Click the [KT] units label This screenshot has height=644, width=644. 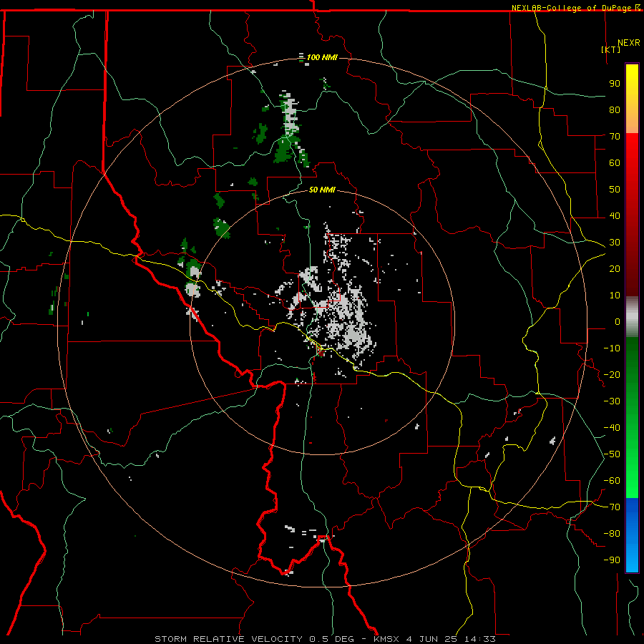pos(611,49)
